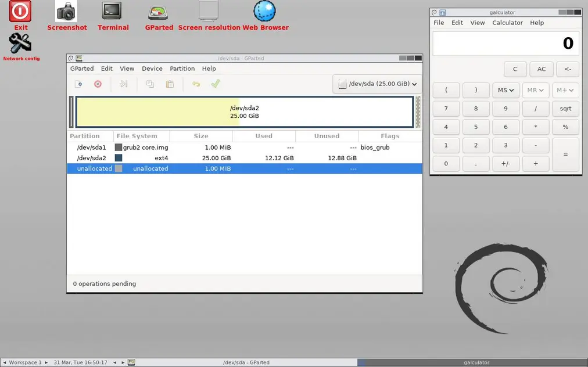Image resolution: width=588 pixels, height=367 pixels.
Task: Open the Device menu
Action: click(x=152, y=69)
